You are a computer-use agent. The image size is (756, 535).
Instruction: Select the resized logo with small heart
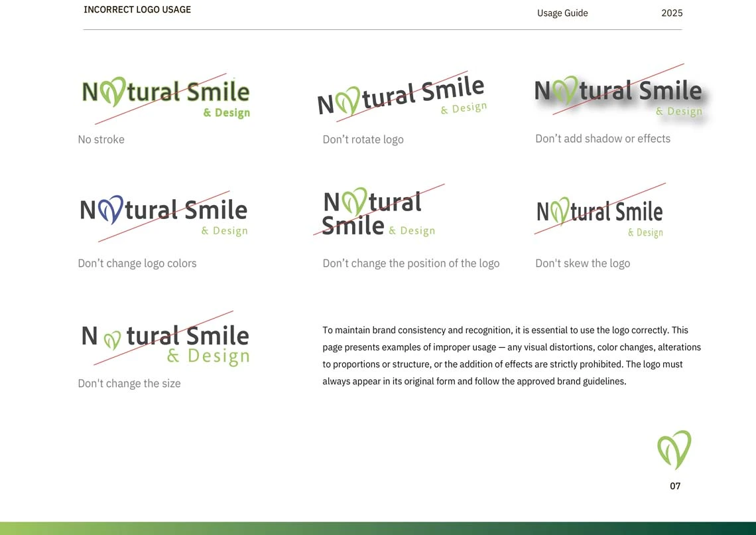pos(164,339)
